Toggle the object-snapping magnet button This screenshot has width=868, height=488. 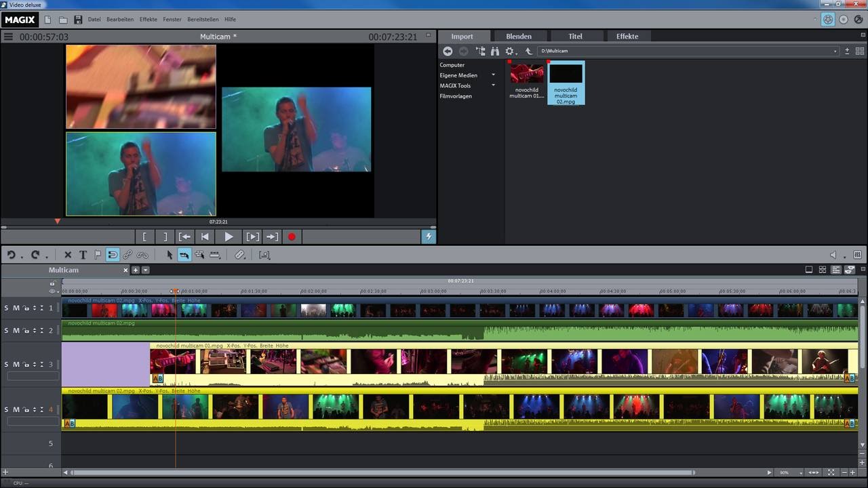coord(113,255)
